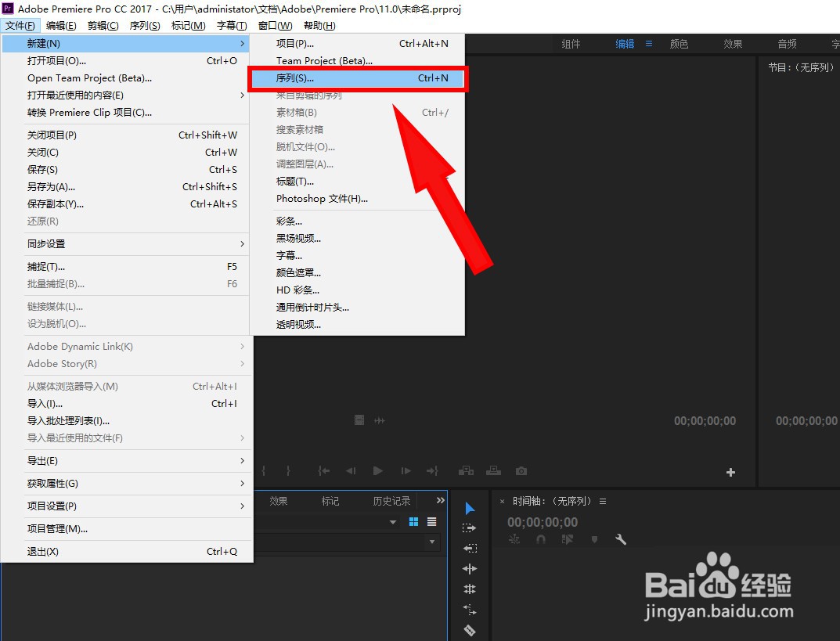Screen dimensions: 840x641
Task: Choose 字幕... in New submenu
Action: tap(358, 255)
